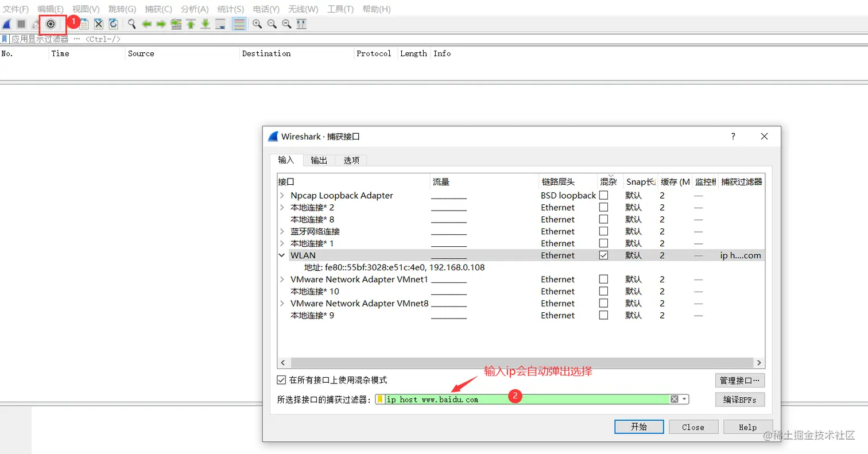Click the 管理接口… button
Screen dimensions: 868x454
pyautogui.click(x=740, y=380)
